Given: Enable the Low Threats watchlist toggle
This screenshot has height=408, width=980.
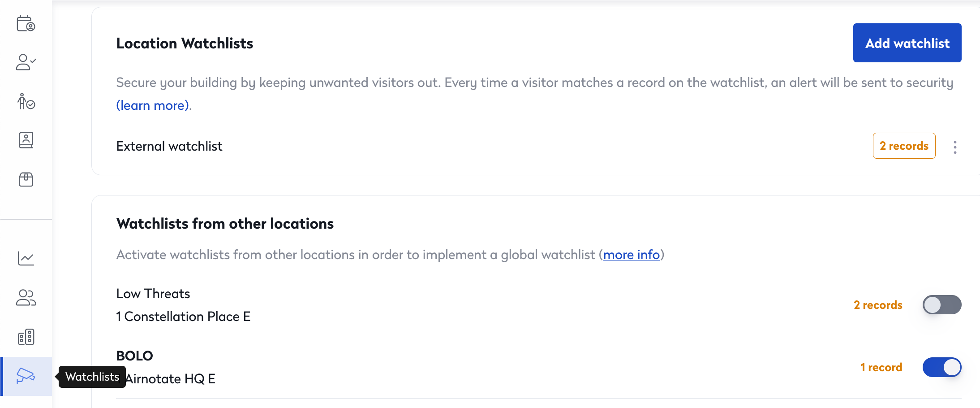Looking at the screenshot, I should tap(941, 305).
